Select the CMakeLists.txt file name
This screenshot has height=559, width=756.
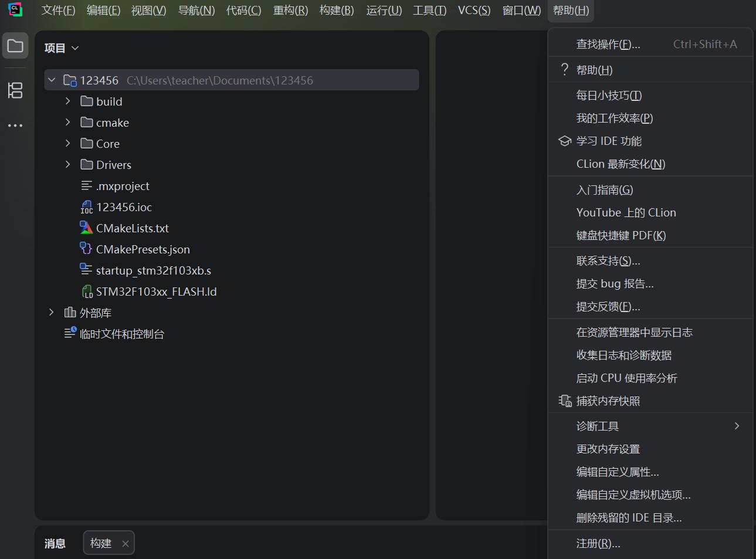tap(133, 228)
